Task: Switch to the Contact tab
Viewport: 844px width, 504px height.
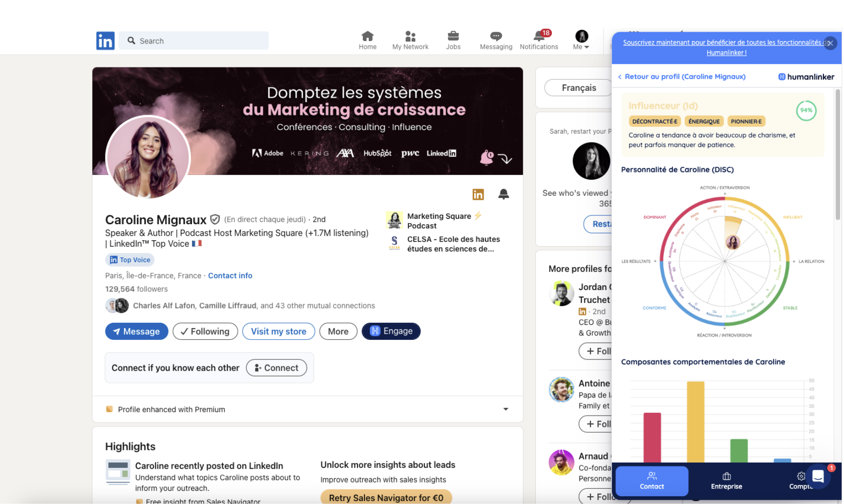Action: [652, 481]
